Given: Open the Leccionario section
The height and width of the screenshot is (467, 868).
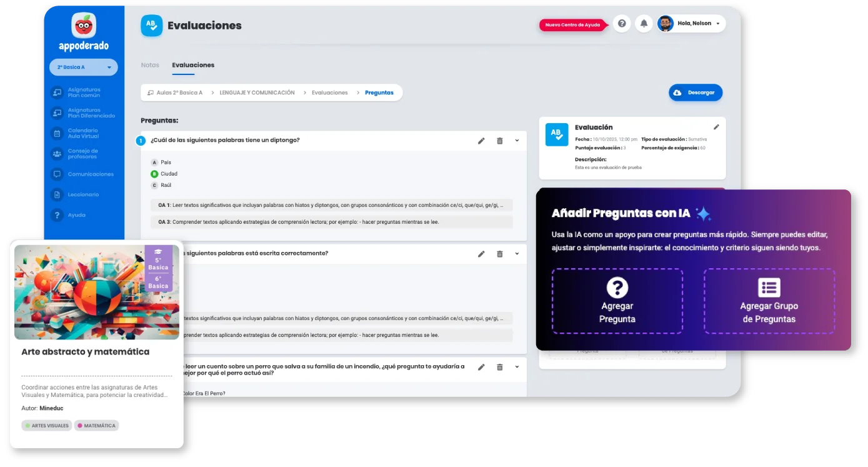Looking at the screenshot, I should pyautogui.click(x=83, y=194).
